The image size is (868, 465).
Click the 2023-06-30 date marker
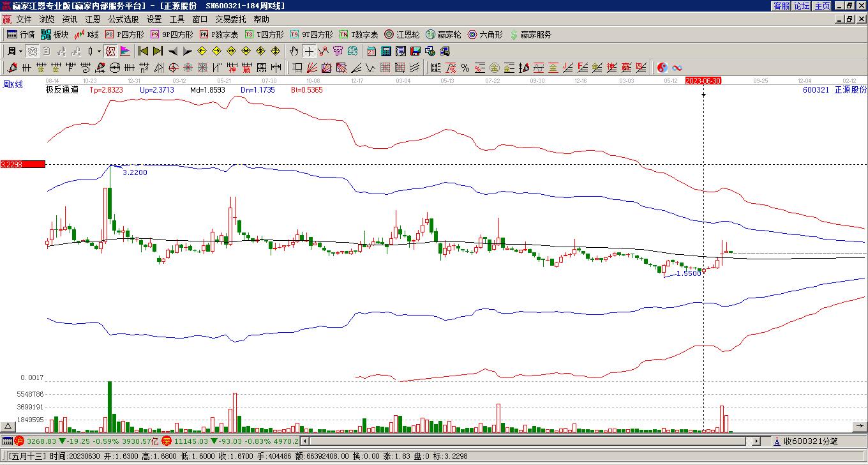[703, 80]
